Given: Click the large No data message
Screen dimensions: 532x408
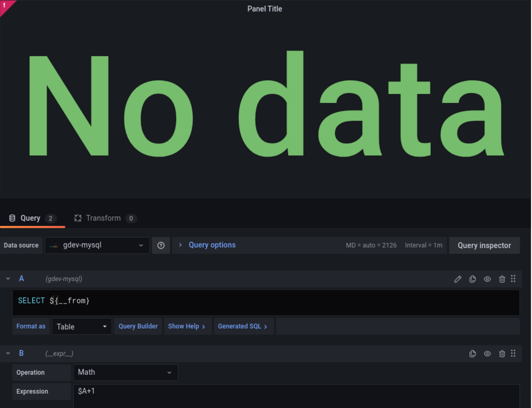Looking at the screenshot, I should tap(266, 104).
